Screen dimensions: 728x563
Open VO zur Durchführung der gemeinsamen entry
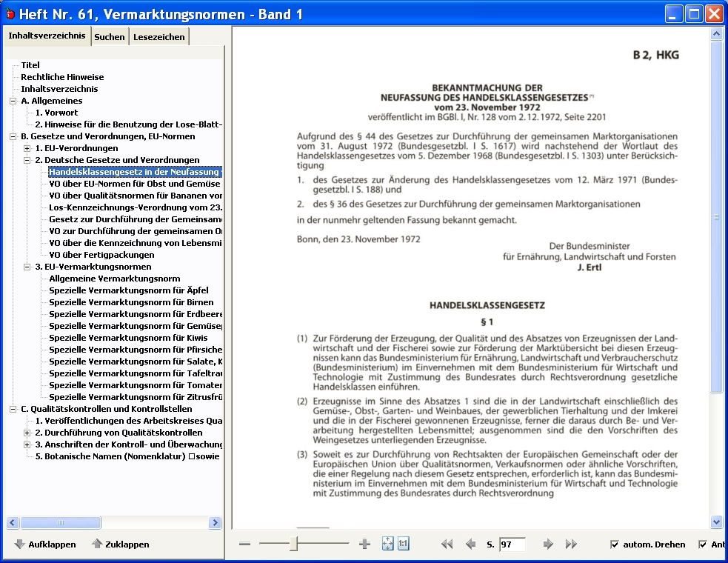[x=136, y=231]
